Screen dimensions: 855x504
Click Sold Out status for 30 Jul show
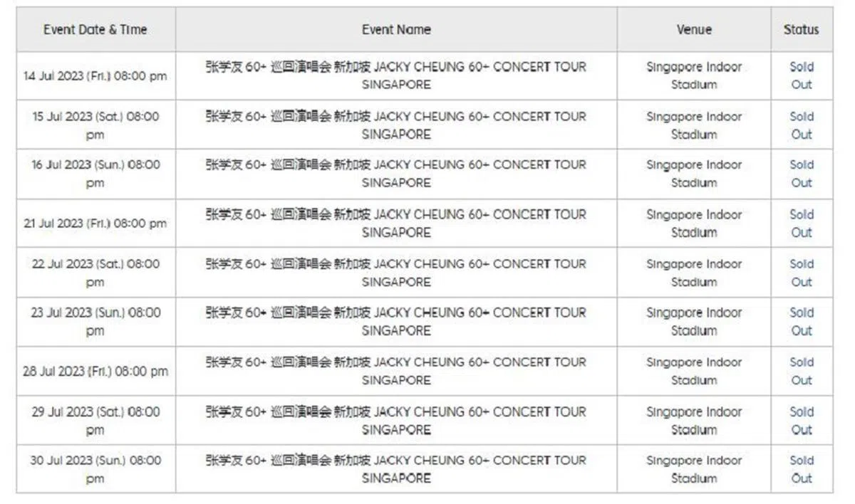coord(802,469)
